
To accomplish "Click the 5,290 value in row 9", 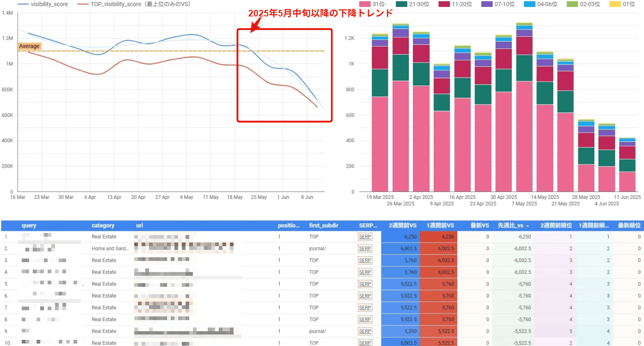I will coord(410,331).
